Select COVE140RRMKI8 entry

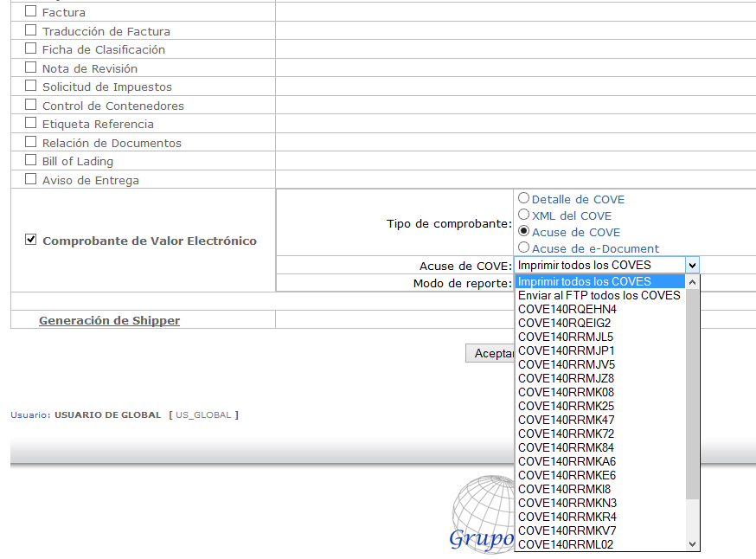click(599, 489)
